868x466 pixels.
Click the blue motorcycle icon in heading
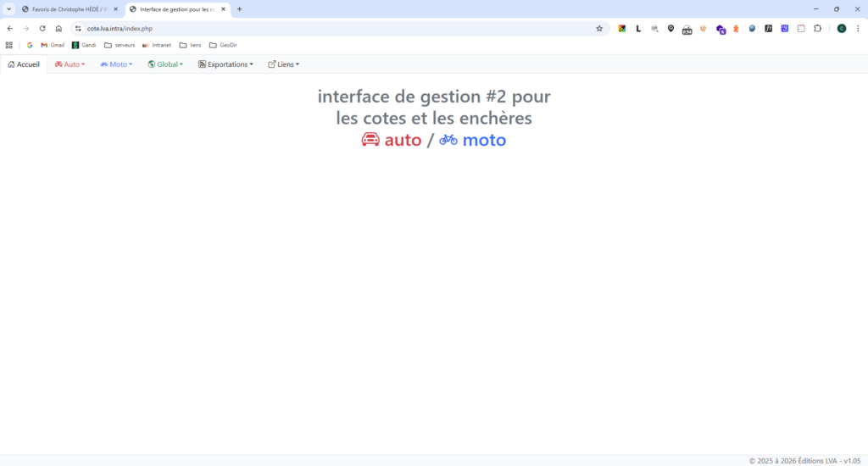coord(448,140)
